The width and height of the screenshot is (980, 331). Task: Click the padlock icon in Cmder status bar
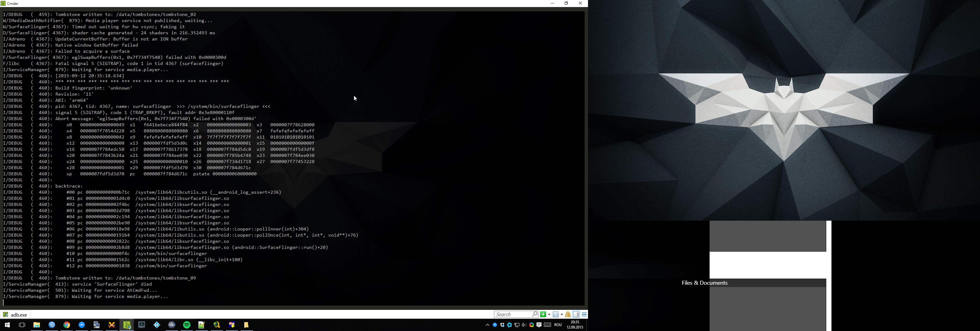point(568,314)
